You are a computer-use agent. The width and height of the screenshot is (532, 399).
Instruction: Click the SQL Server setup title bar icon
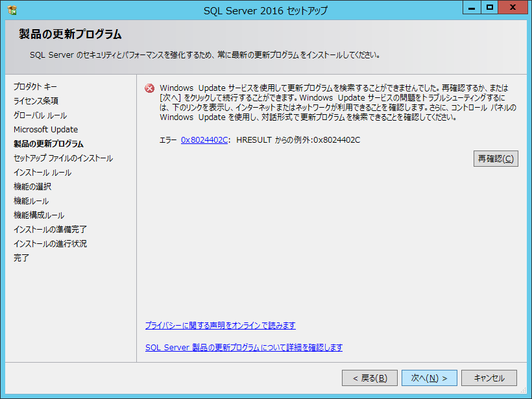click(12, 10)
